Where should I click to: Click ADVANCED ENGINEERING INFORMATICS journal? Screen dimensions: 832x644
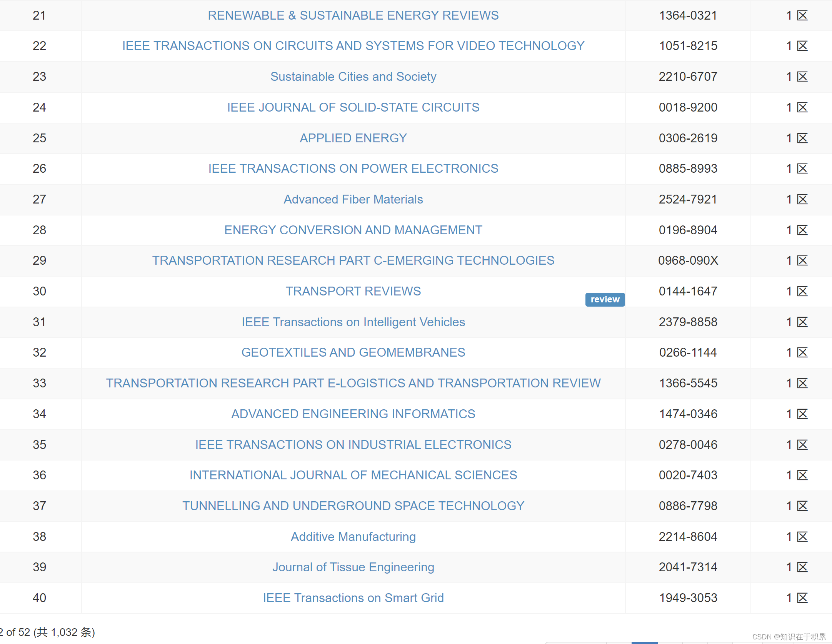tap(353, 414)
